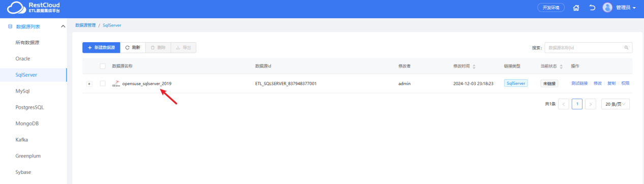Select all rows with header checkbox
The image size is (644, 184).
(103, 66)
